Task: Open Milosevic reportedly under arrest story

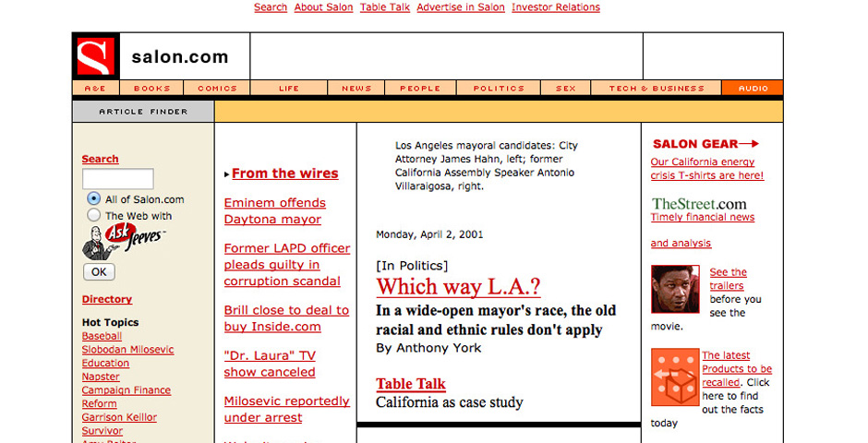Action: pyautogui.click(x=287, y=409)
